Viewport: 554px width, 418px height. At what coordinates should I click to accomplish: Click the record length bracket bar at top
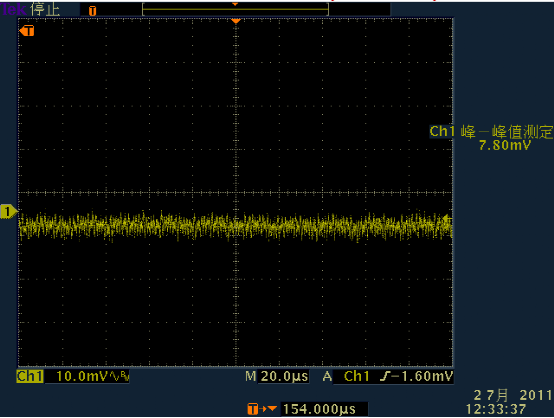235,10
